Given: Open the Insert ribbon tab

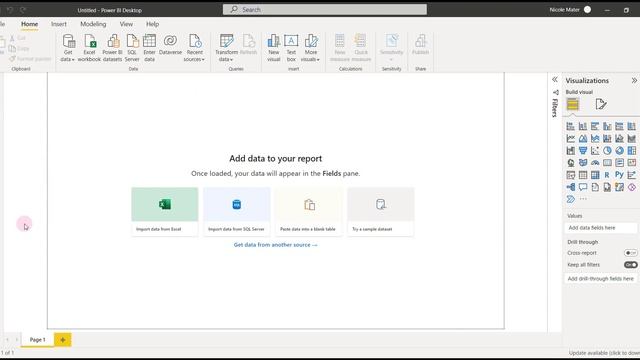Looking at the screenshot, I should 59,24.
